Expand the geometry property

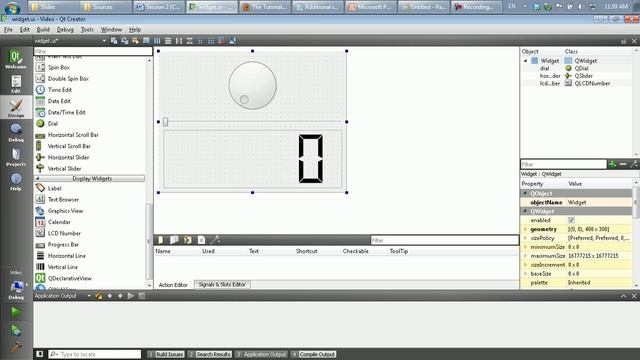pos(526,229)
